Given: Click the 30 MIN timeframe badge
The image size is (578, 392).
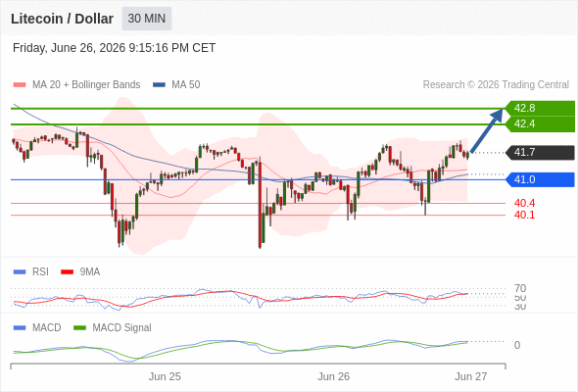Looking at the screenshot, I should (x=147, y=19).
